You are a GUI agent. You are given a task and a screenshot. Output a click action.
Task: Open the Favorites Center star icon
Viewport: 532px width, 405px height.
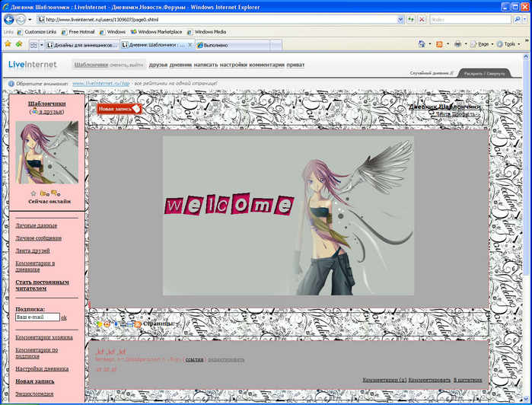pos(8,44)
